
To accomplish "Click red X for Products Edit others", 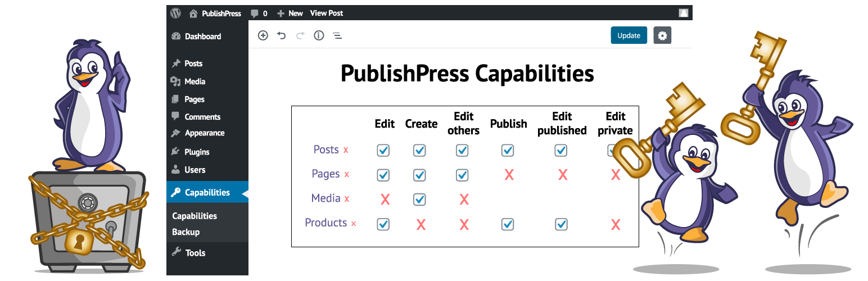I will coord(464,225).
